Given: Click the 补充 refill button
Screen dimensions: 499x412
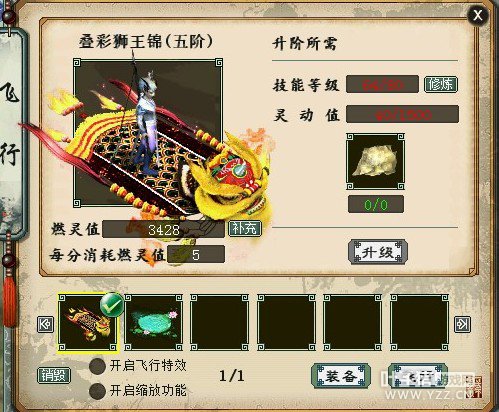Looking at the screenshot, I should pyautogui.click(x=245, y=229).
